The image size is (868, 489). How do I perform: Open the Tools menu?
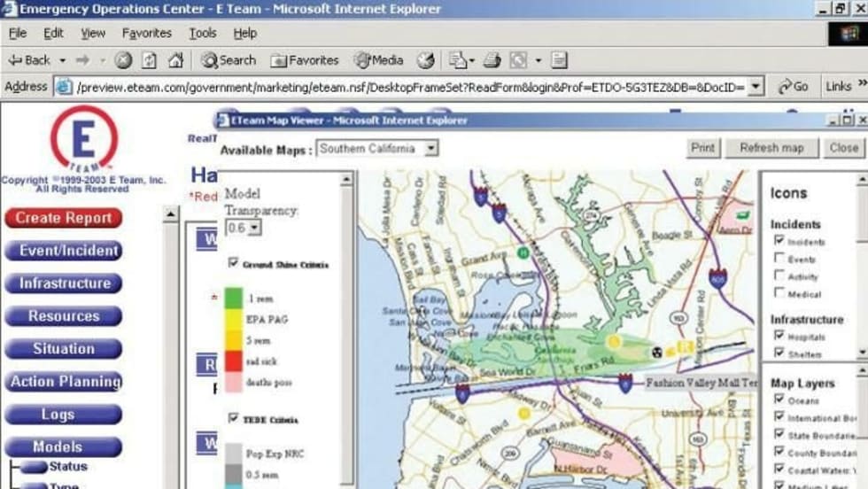click(x=202, y=33)
